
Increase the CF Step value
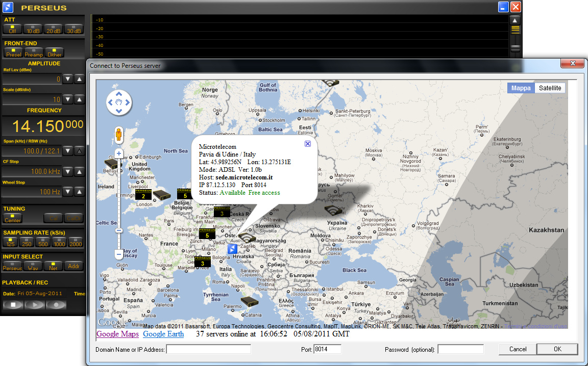click(79, 172)
